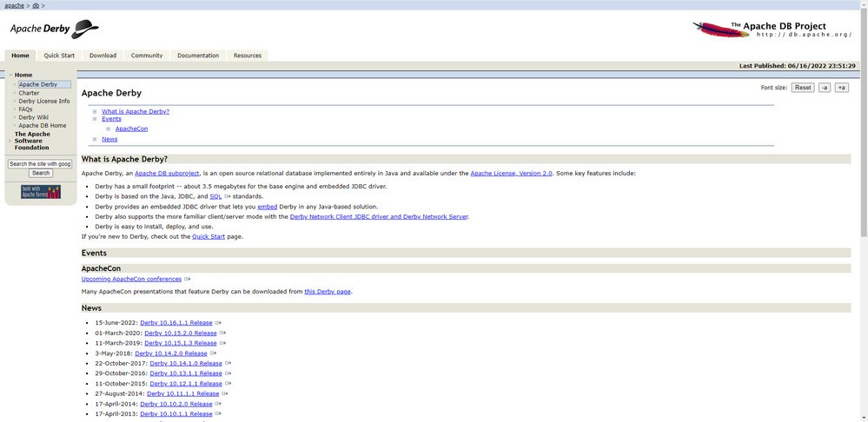This screenshot has height=422, width=868.
Task: Follow the ApacheCon TOC link
Action: pyautogui.click(x=132, y=129)
